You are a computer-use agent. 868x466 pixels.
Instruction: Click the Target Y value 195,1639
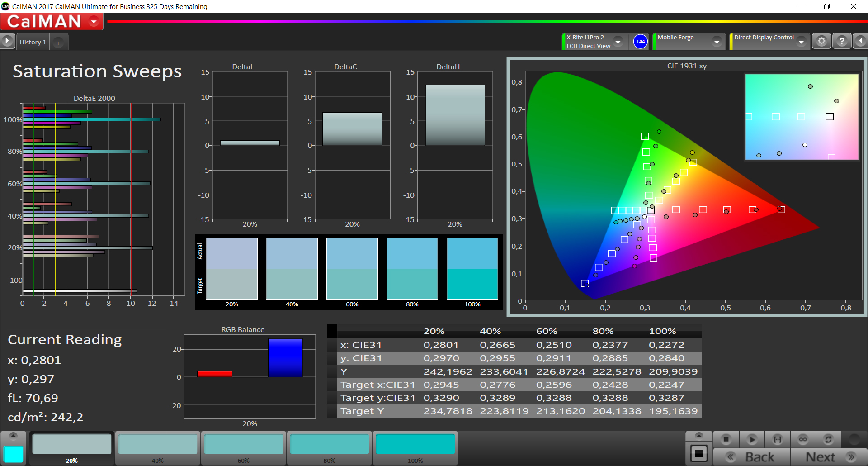coord(673,411)
